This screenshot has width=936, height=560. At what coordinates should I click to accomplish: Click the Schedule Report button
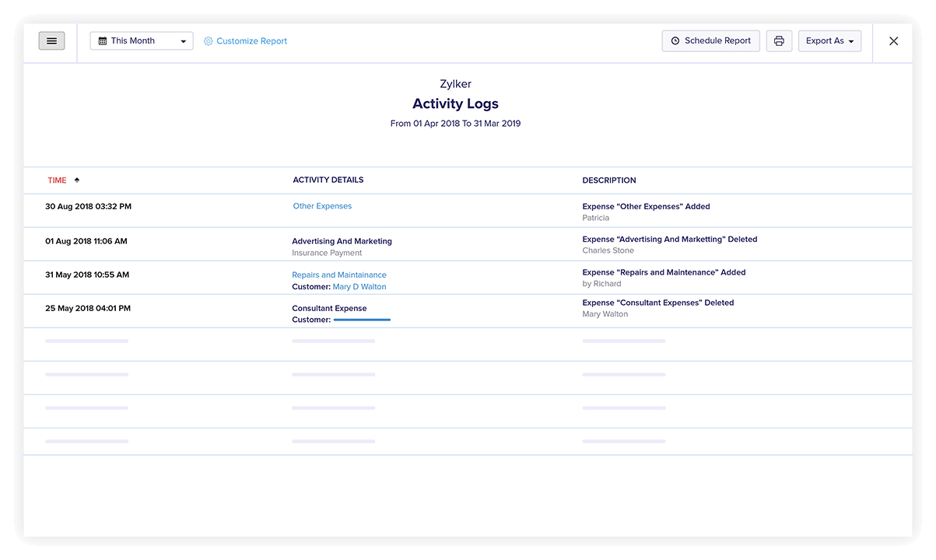(710, 40)
